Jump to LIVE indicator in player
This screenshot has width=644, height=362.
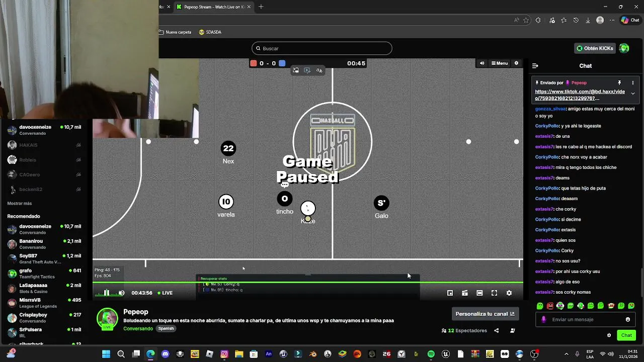[165, 293]
